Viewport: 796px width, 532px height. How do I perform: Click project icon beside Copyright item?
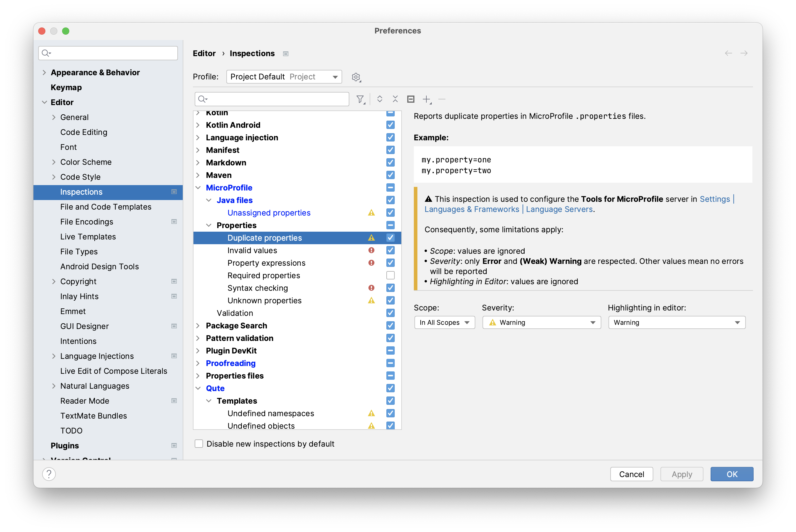pos(174,282)
